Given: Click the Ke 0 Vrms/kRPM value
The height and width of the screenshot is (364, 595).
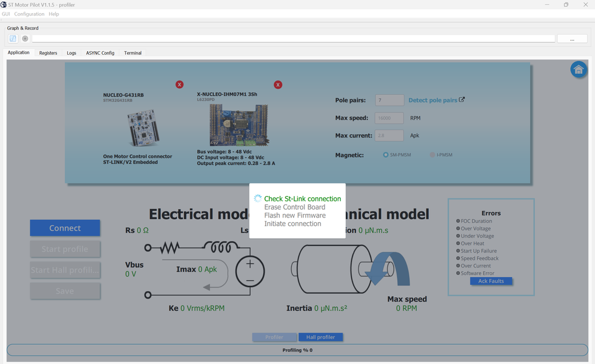Looking at the screenshot, I should tap(203, 308).
